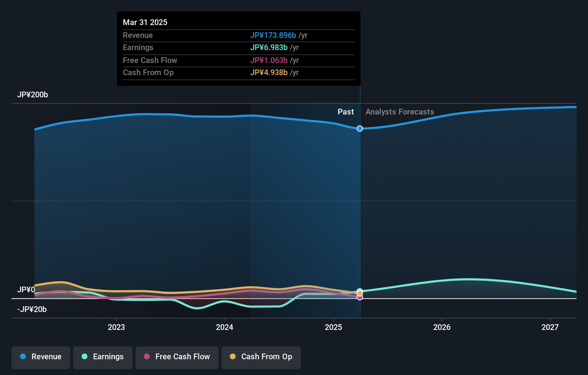This screenshot has height=375, width=588.
Task: Click the 2023 x-axis label
Action: pyautogui.click(x=116, y=327)
